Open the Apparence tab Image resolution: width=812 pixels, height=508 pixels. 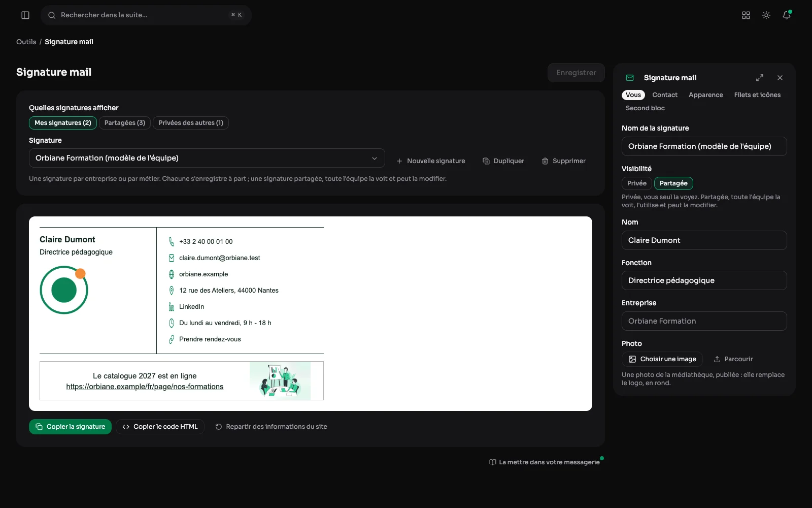(x=705, y=95)
